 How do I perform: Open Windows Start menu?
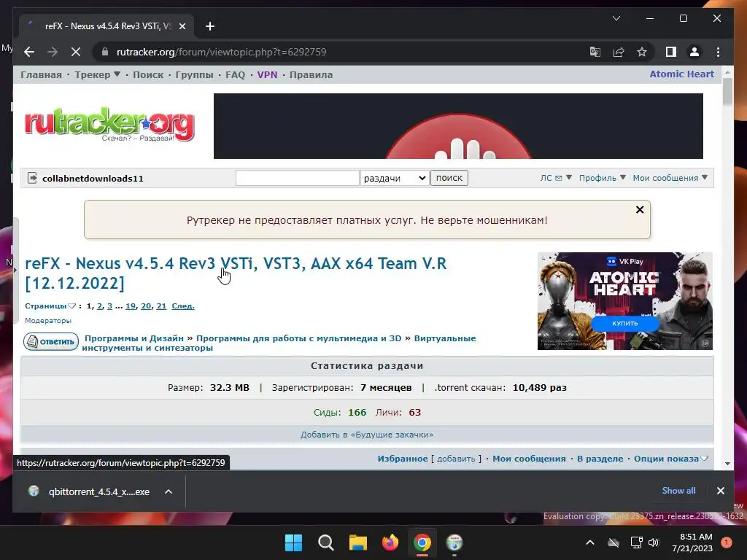coord(293,542)
